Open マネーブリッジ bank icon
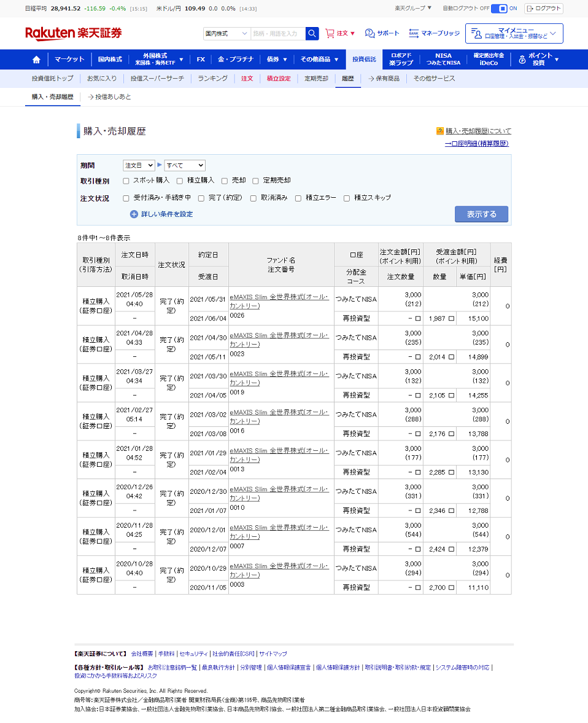The height and width of the screenshot is (723, 588). [x=434, y=33]
